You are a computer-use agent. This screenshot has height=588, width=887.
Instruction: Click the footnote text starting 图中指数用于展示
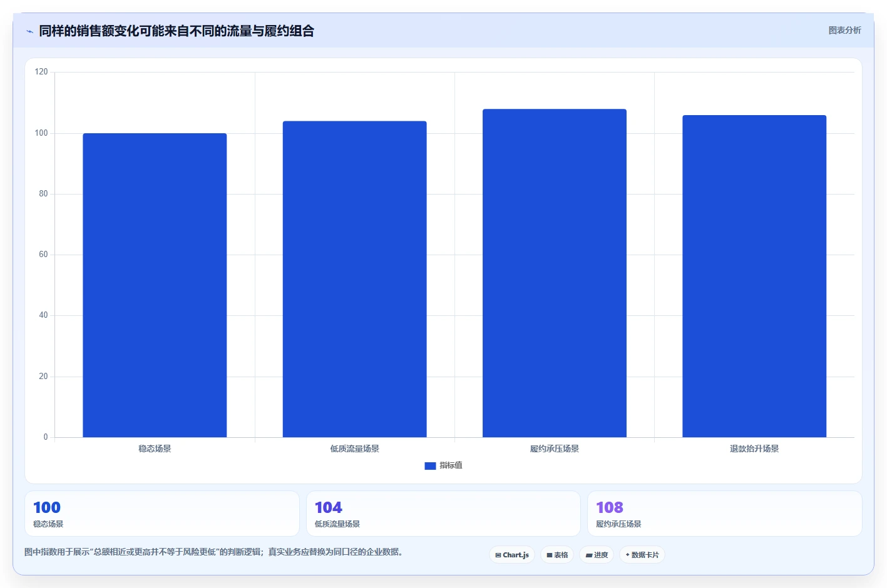(213, 552)
